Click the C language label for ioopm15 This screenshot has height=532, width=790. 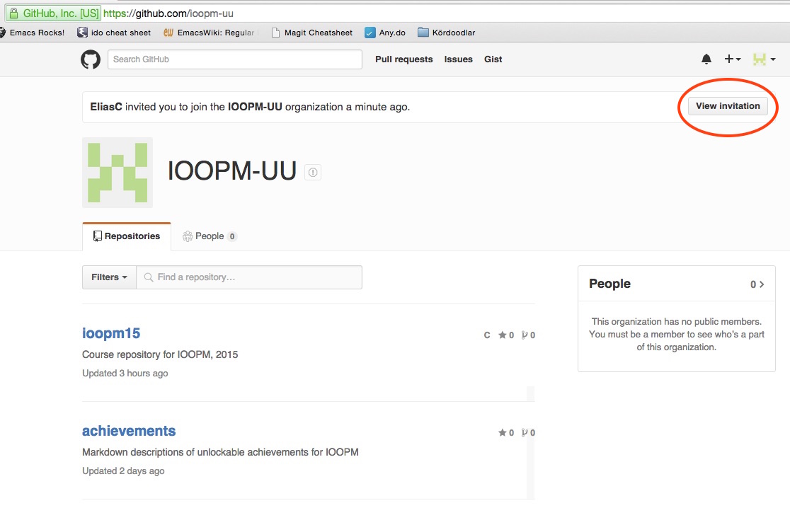(487, 335)
